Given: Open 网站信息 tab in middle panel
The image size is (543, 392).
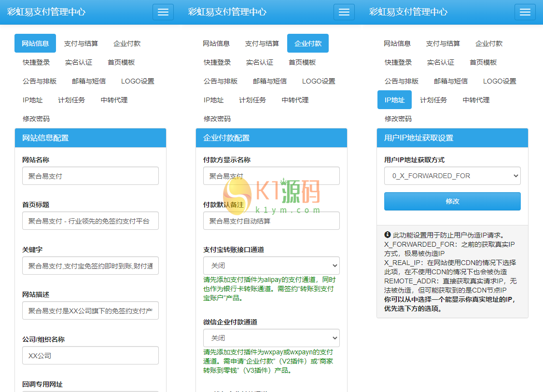Looking at the screenshot, I should pyautogui.click(x=216, y=43).
